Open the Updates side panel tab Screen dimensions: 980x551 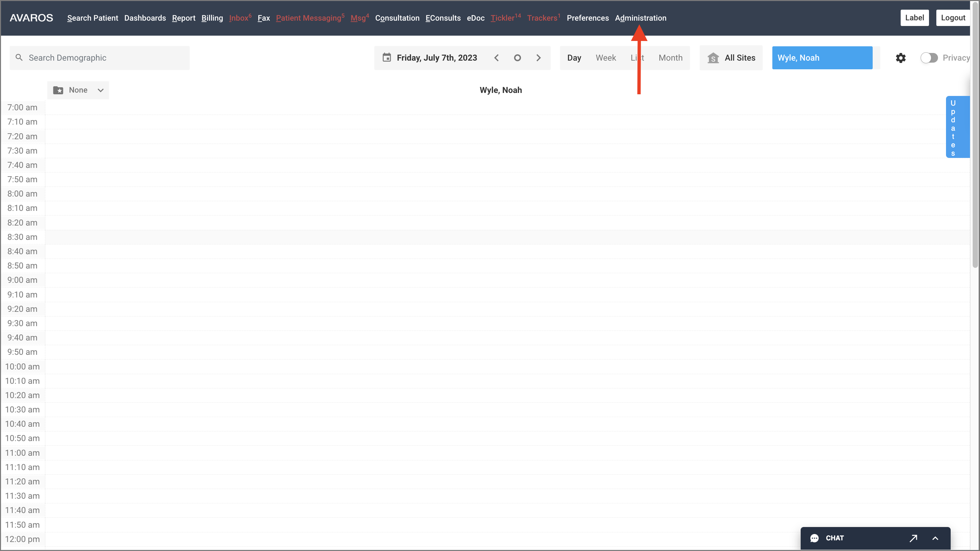(x=957, y=127)
